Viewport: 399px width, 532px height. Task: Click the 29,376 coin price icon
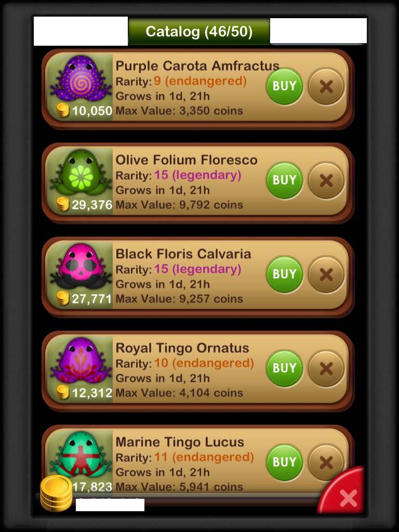(x=63, y=205)
